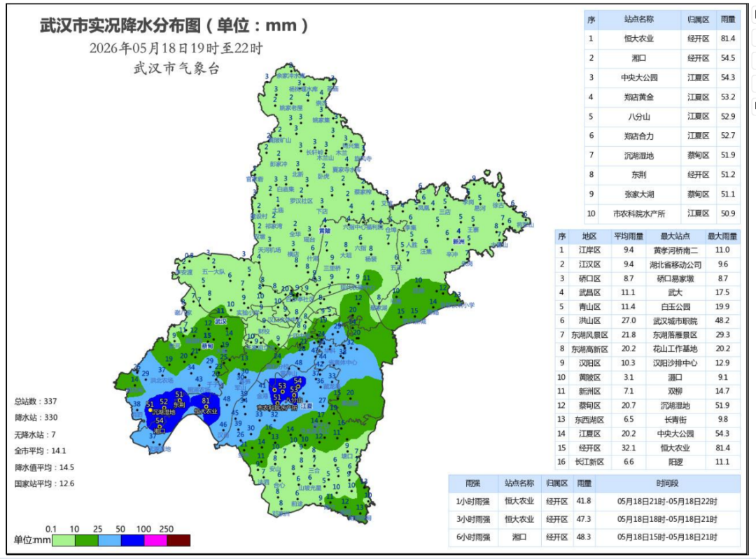Image resolution: width=756 pixels, height=559 pixels.
Task: Select the 降水值平均：14.5 statistic
Action: pyautogui.click(x=44, y=467)
